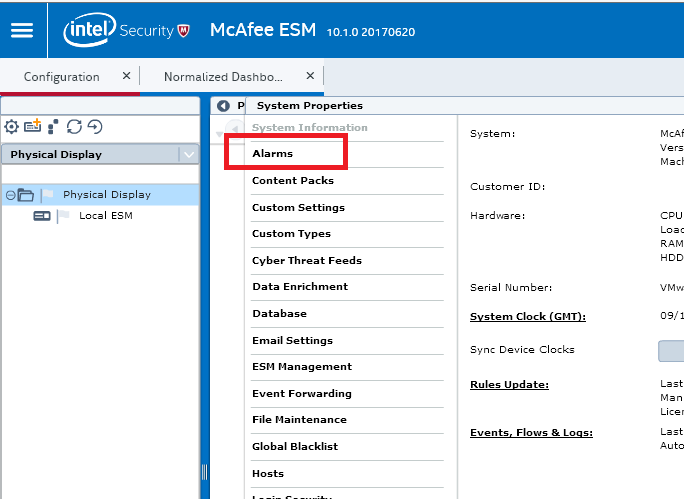684x499 pixels.
Task: Click the Sync Device Clocks button
Action: click(671, 351)
